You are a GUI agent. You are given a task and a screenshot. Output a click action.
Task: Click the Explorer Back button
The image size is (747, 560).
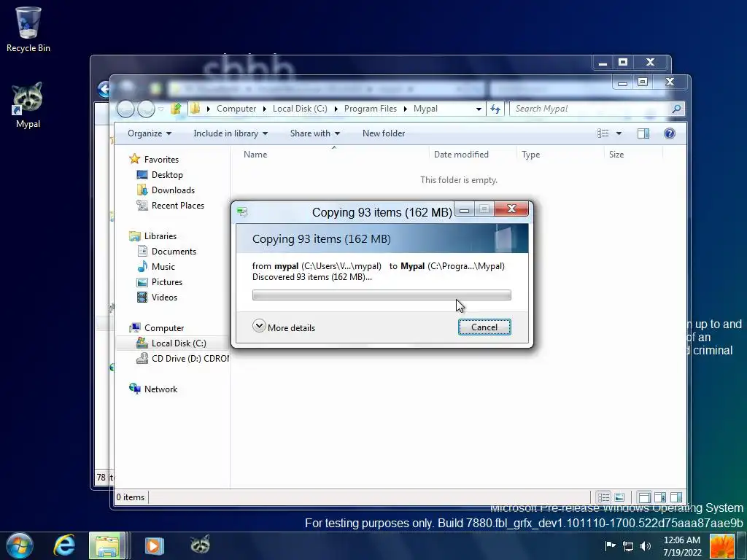[125, 109]
